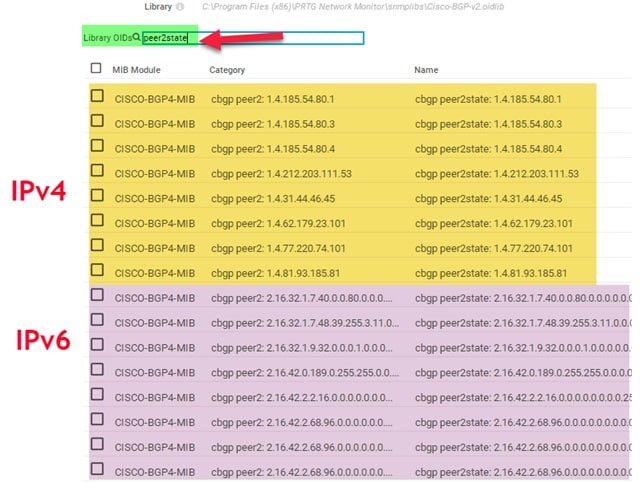Screen dimensions: 643x487
Task: Click name cell peer2state: 2.16.32.1.9.32.0.0.1
Action: click(523, 348)
